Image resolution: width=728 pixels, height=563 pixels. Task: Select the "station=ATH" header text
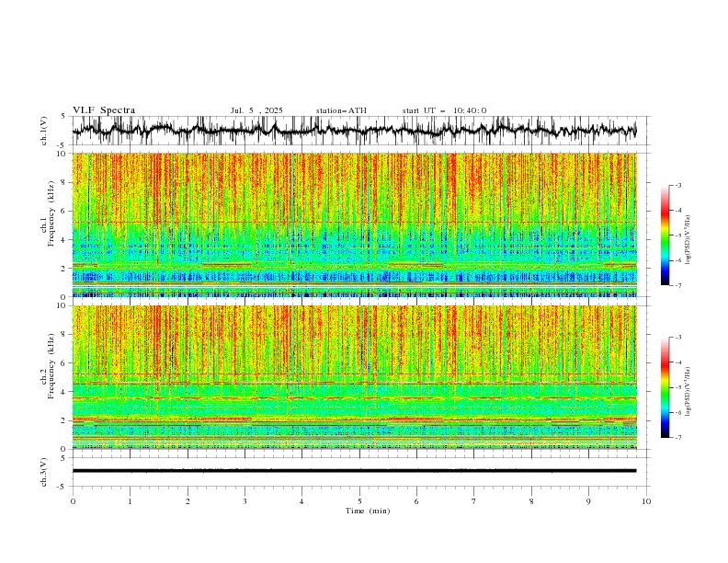[x=341, y=110]
